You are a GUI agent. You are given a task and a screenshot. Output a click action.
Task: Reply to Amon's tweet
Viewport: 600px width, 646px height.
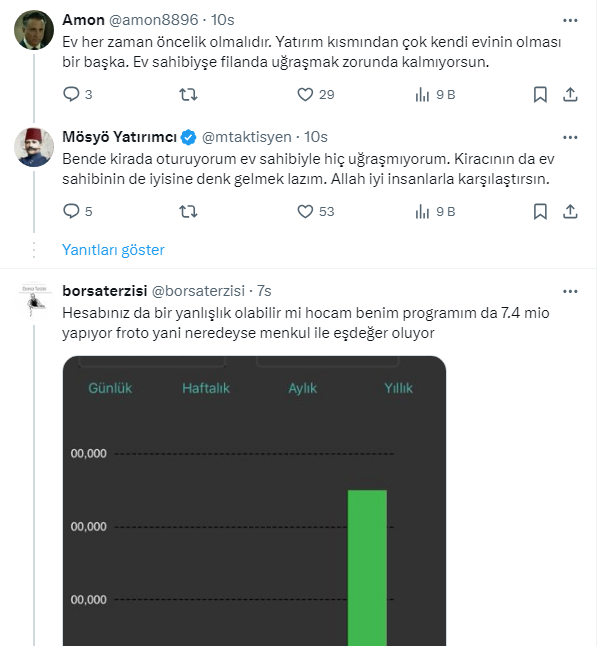click(x=71, y=94)
